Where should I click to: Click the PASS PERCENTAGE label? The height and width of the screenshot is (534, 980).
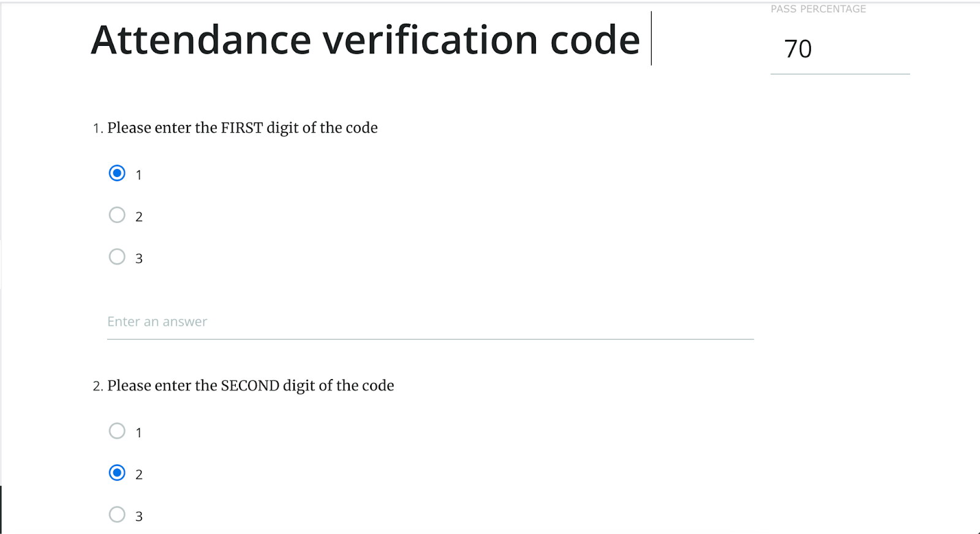coord(818,9)
